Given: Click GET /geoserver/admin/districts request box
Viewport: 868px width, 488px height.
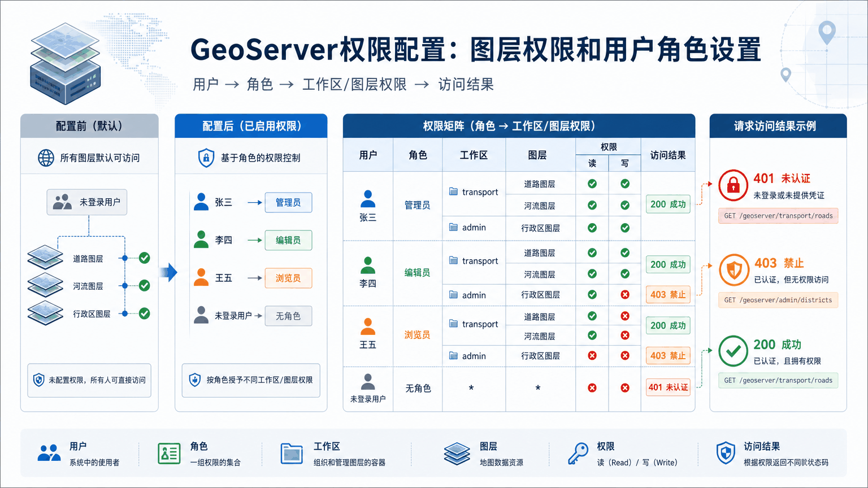Looking at the screenshot, I should click(778, 300).
